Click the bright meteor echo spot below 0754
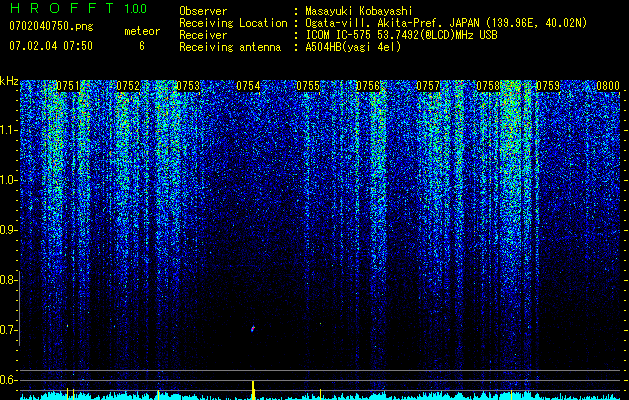The height and width of the screenshot is (400, 629). pyautogui.click(x=253, y=329)
